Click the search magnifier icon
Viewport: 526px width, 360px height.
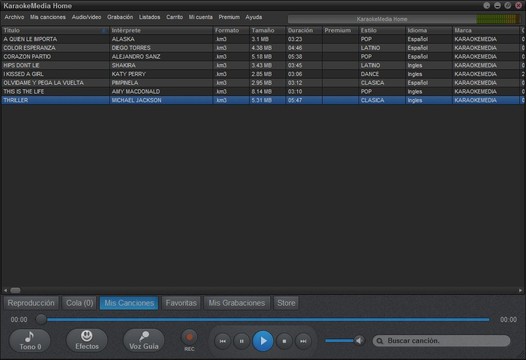tap(380, 341)
